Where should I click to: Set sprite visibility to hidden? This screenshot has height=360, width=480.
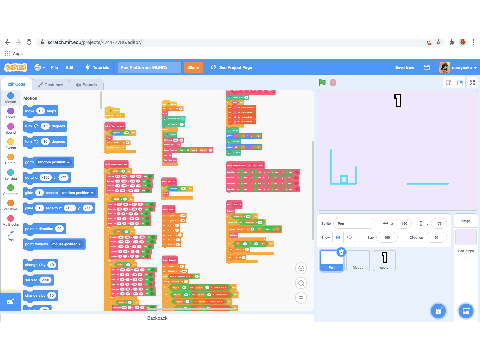point(349,237)
